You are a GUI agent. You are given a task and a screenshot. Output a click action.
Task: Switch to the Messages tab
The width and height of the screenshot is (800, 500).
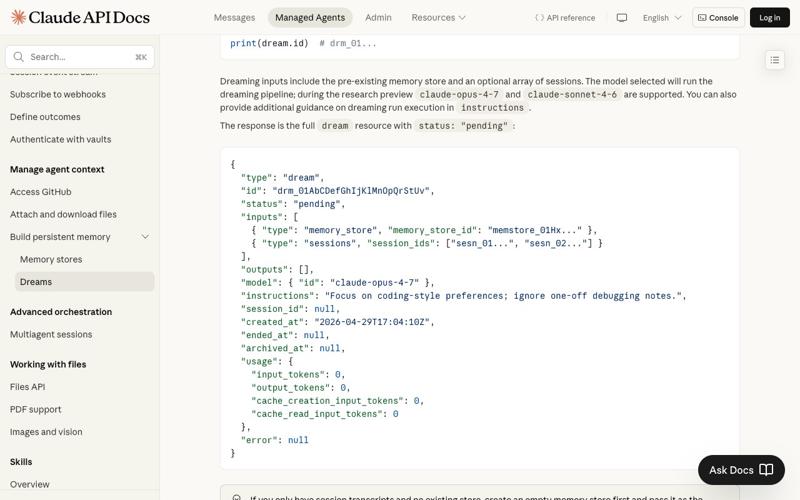[x=234, y=18]
